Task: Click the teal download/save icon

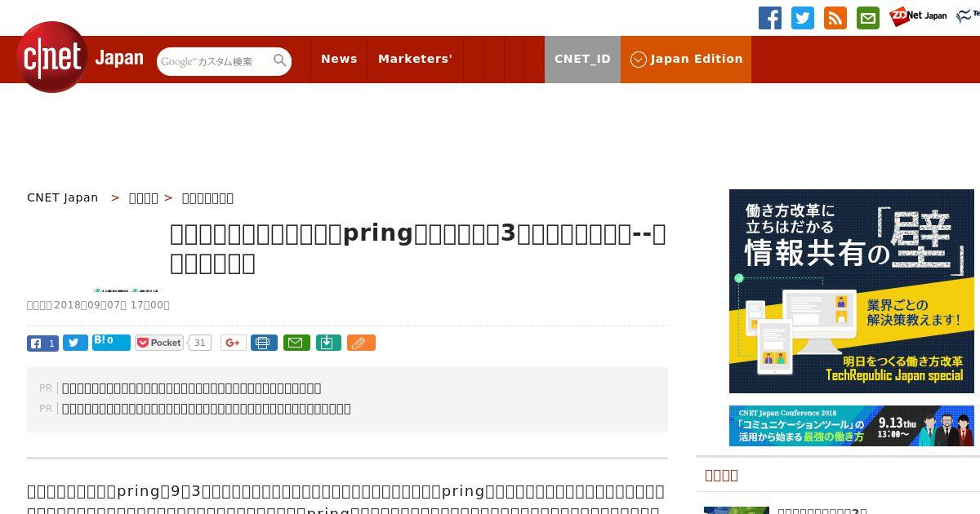Action: [x=327, y=343]
